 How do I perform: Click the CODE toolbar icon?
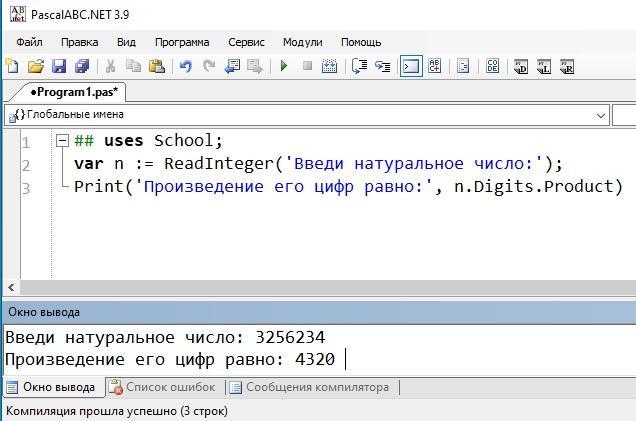coord(492,66)
